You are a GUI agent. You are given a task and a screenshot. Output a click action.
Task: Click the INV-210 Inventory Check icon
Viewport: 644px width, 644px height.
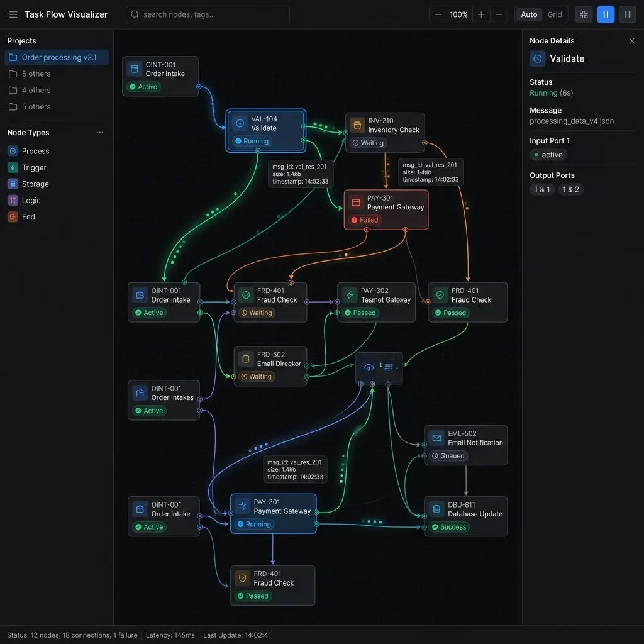[x=357, y=125]
